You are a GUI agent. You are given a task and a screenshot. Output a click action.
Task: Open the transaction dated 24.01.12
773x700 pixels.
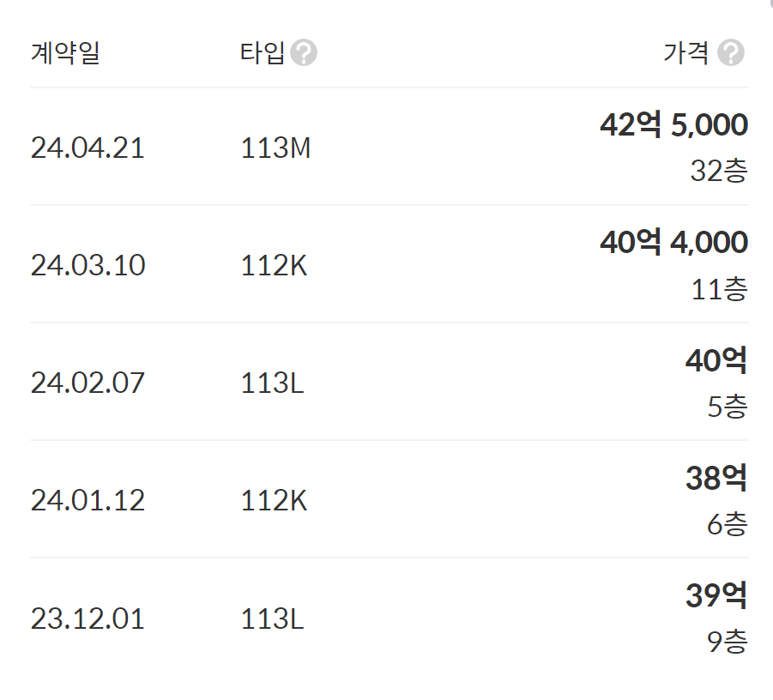(87, 500)
